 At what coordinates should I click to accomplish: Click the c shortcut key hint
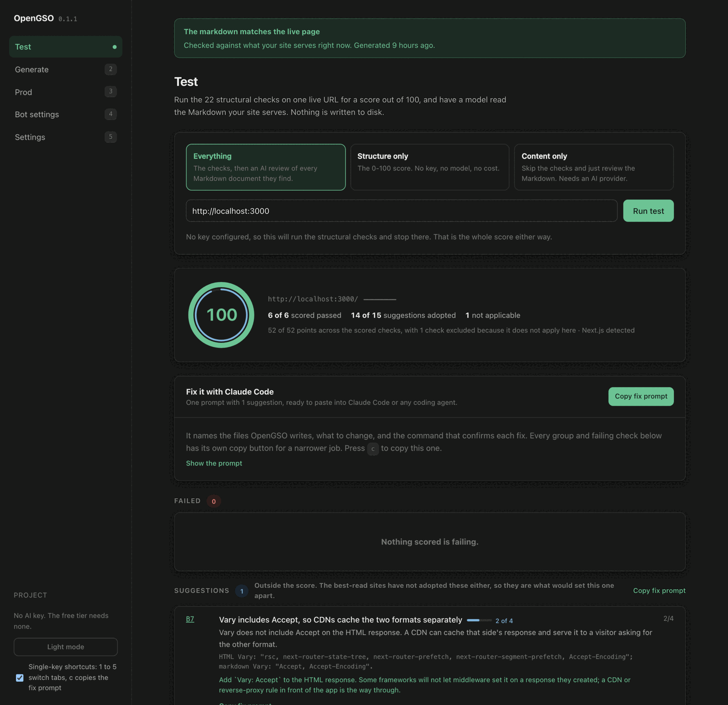tap(373, 448)
